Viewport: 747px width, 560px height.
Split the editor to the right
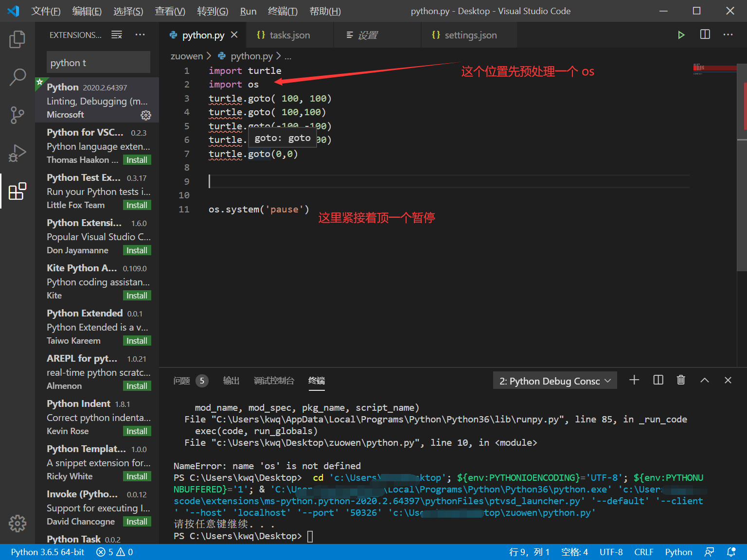click(x=705, y=35)
